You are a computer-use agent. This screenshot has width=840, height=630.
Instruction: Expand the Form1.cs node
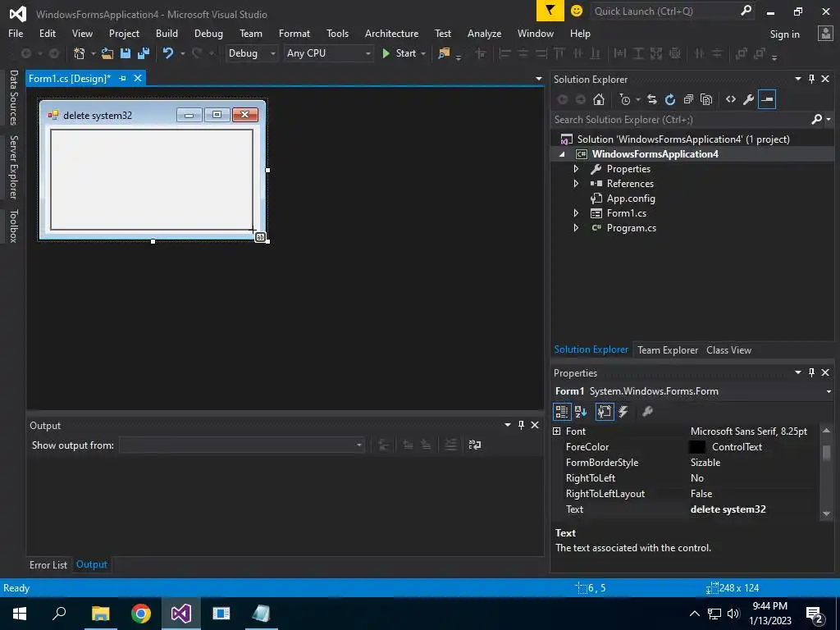[x=576, y=212]
